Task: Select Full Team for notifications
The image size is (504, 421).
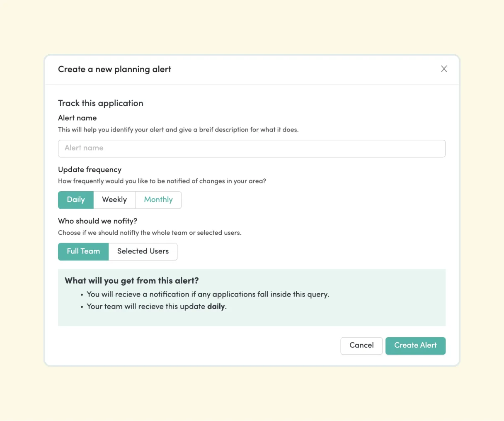Action: [x=83, y=251]
